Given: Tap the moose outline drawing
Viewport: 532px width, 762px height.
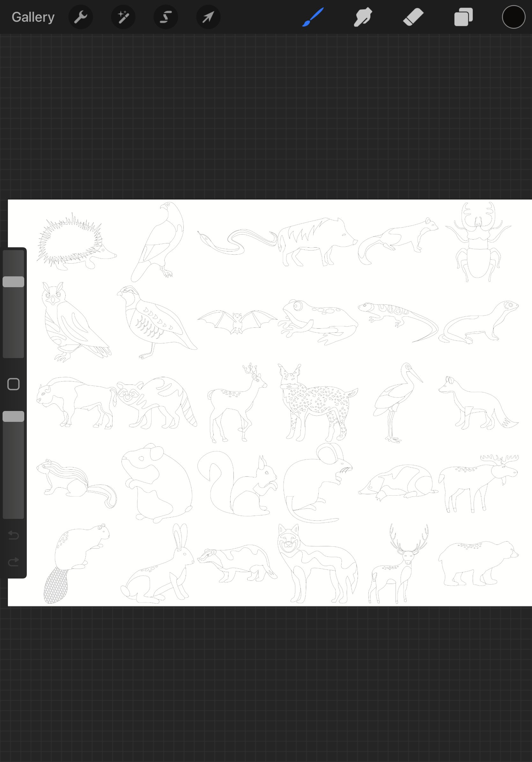Looking at the screenshot, I should pos(478,483).
